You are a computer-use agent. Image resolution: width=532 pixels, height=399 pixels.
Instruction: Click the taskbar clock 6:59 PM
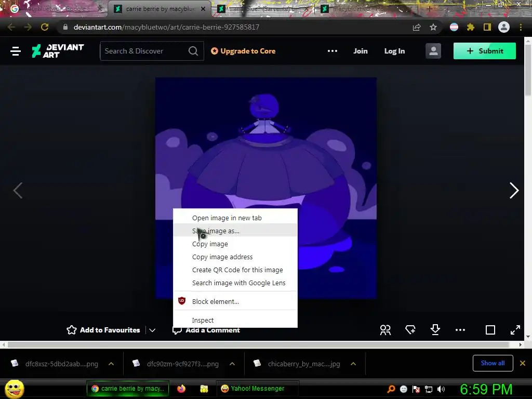[x=486, y=389]
